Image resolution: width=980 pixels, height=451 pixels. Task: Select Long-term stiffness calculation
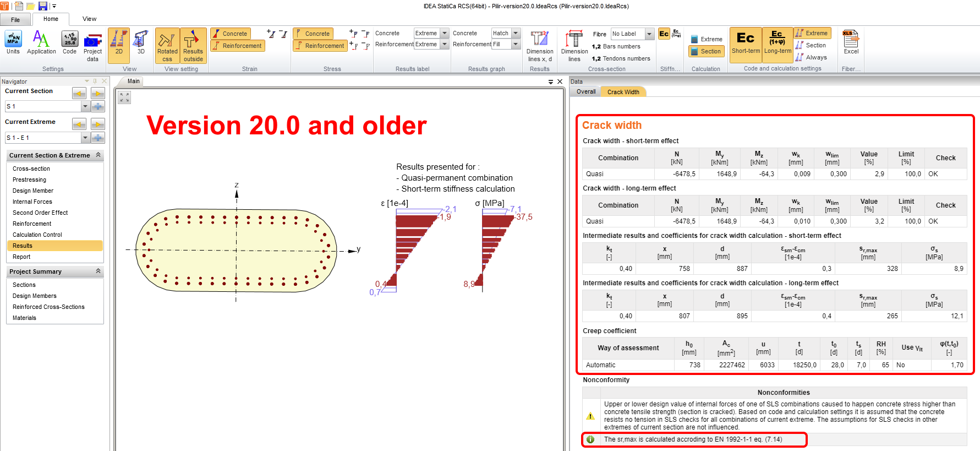pos(777,42)
